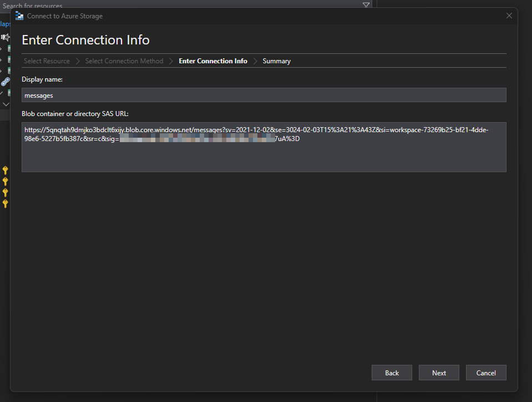Close the Connect to Azure Storage dialog
The width and height of the screenshot is (532, 402).
(x=509, y=16)
